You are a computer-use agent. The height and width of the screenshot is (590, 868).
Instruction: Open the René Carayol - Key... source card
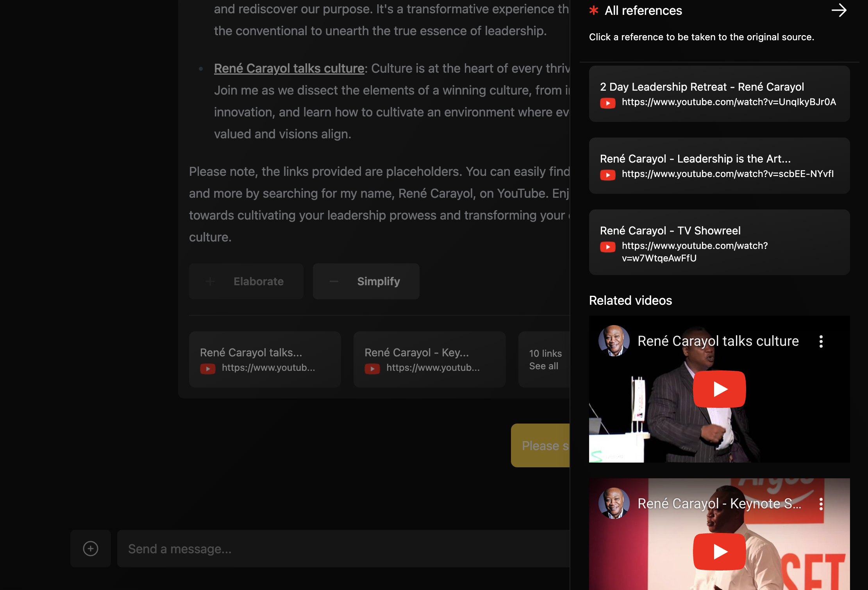pos(429,359)
